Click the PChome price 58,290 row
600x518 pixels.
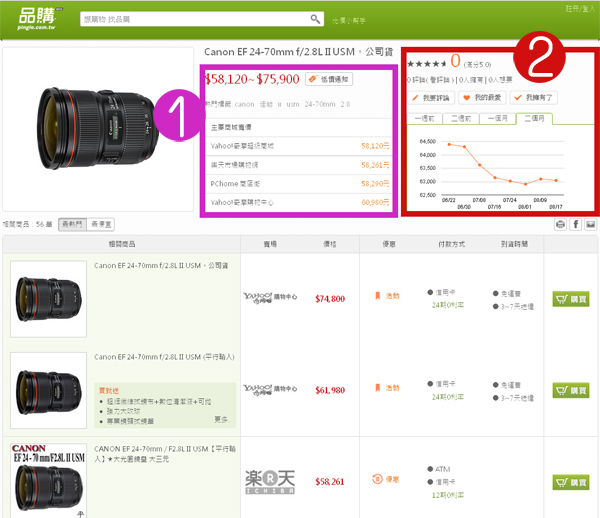pos(299,184)
